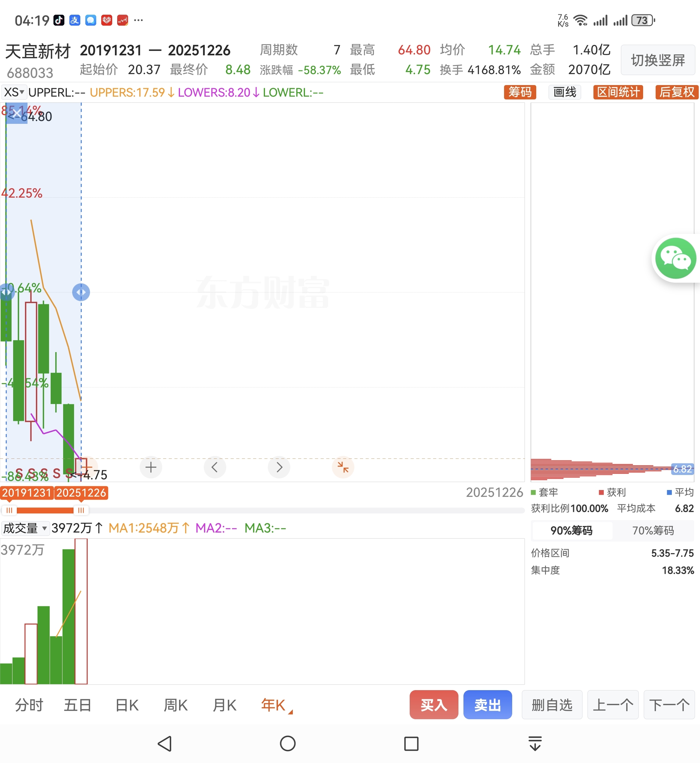Screen dimensions: 700x763
Task: Open the XS indicator dropdown
Action: (x=14, y=92)
